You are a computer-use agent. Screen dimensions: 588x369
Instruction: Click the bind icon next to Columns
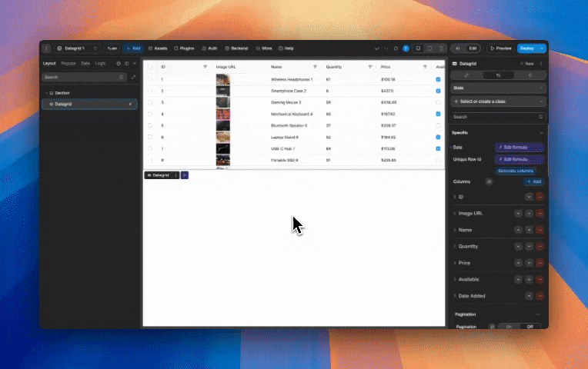pyautogui.click(x=489, y=181)
